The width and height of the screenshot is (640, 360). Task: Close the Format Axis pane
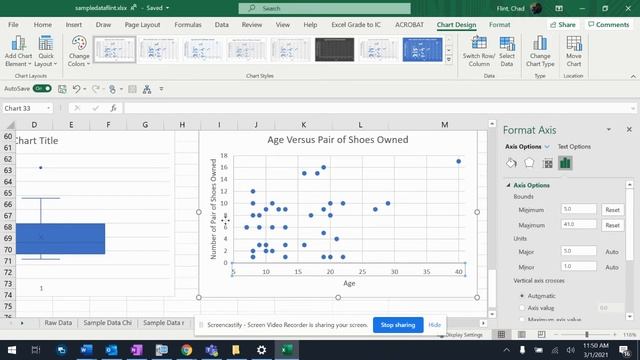pyautogui.click(x=629, y=129)
